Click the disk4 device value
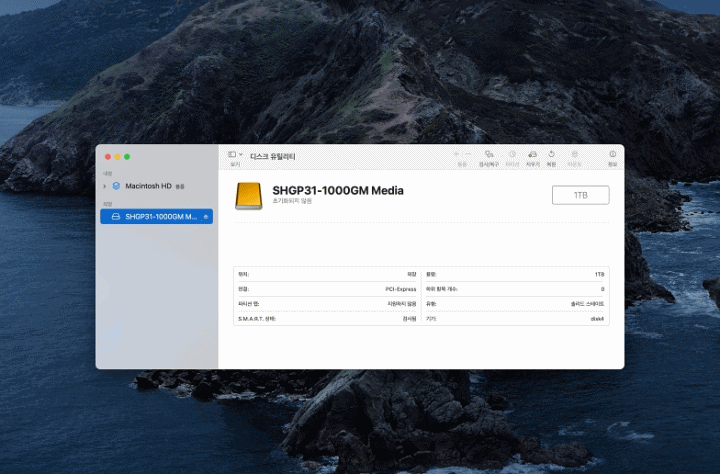The width and height of the screenshot is (720, 474). click(x=597, y=319)
